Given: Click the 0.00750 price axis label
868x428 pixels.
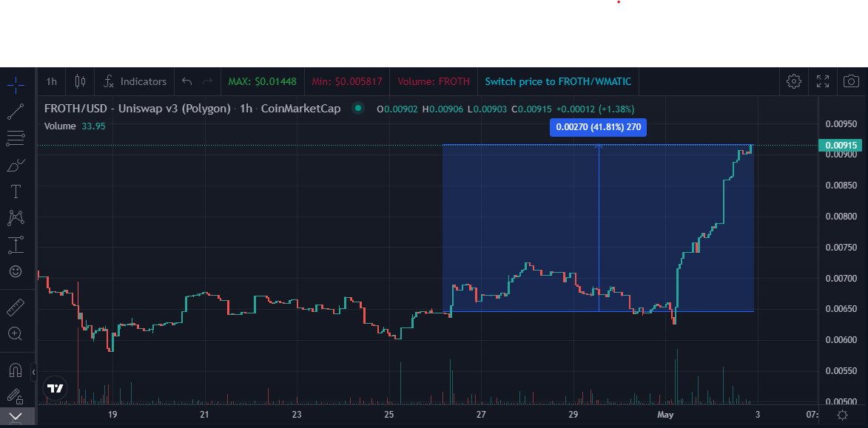Looking at the screenshot, I should tap(841, 247).
